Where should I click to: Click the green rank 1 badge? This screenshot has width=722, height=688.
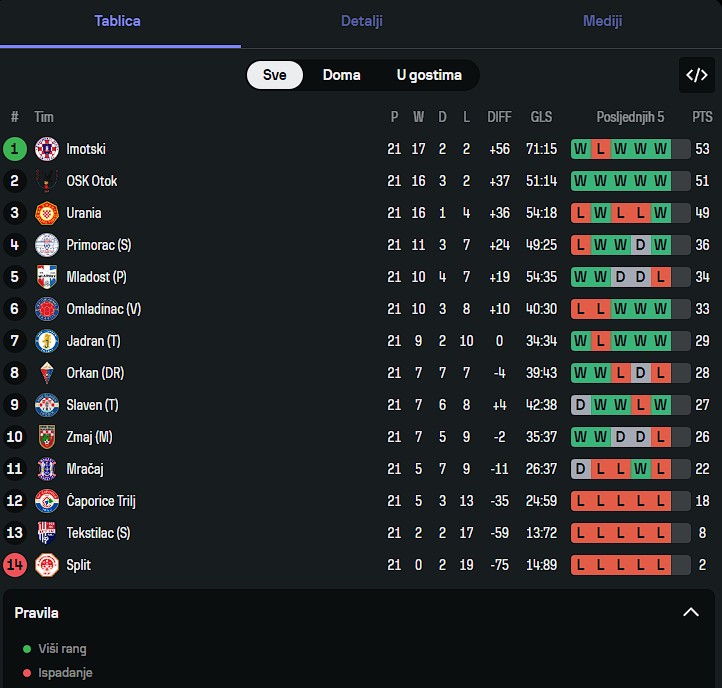[15, 149]
